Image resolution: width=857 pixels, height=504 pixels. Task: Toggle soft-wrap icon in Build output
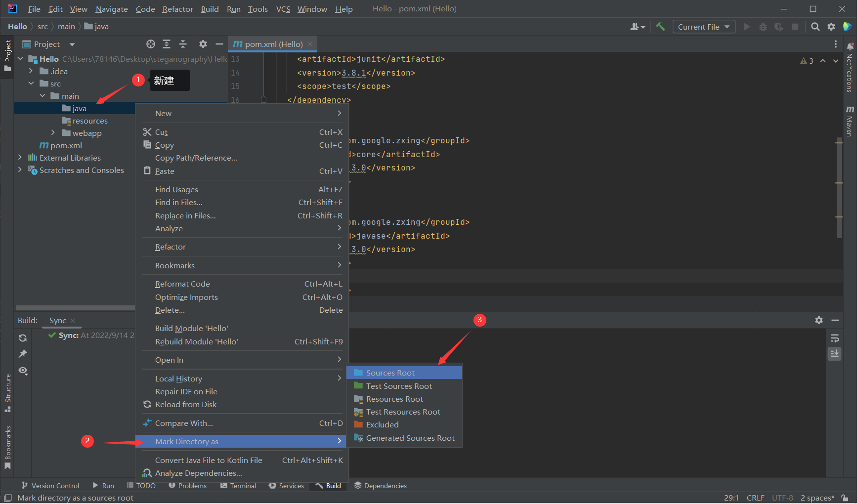(835, 338)
